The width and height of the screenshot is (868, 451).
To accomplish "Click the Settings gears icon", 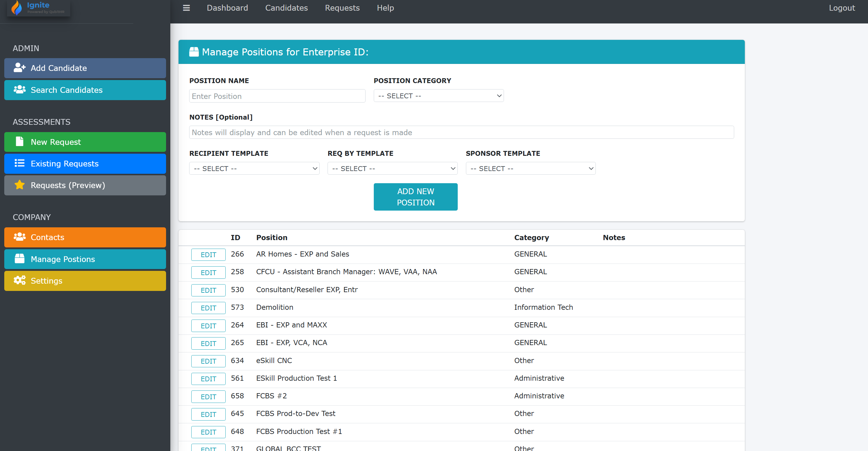I will pyautogui.click(x=19, y=281).
